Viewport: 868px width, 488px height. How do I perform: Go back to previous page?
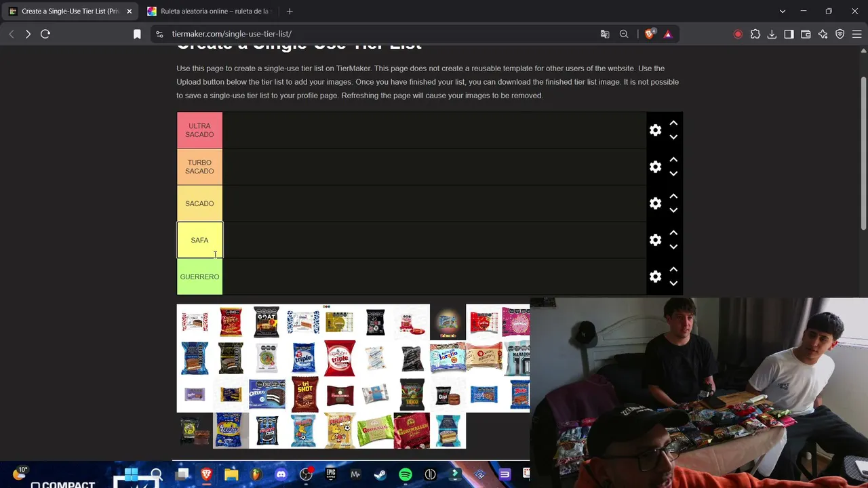[12, 34]
